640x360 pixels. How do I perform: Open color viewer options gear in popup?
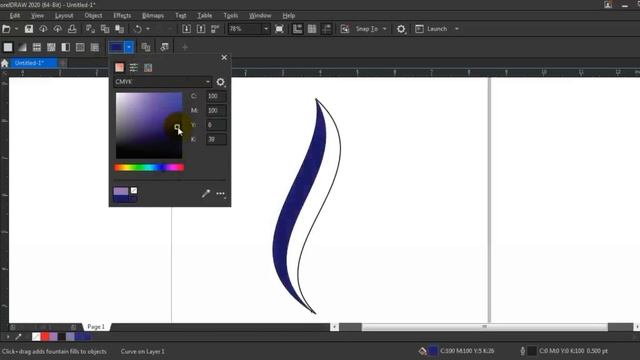coord(220,82)
